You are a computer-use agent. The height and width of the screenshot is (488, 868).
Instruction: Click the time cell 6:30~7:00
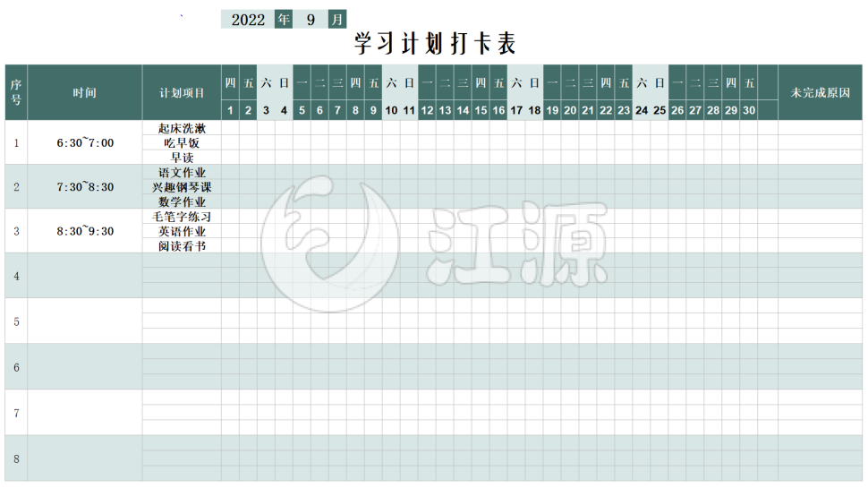coord(85,142)
